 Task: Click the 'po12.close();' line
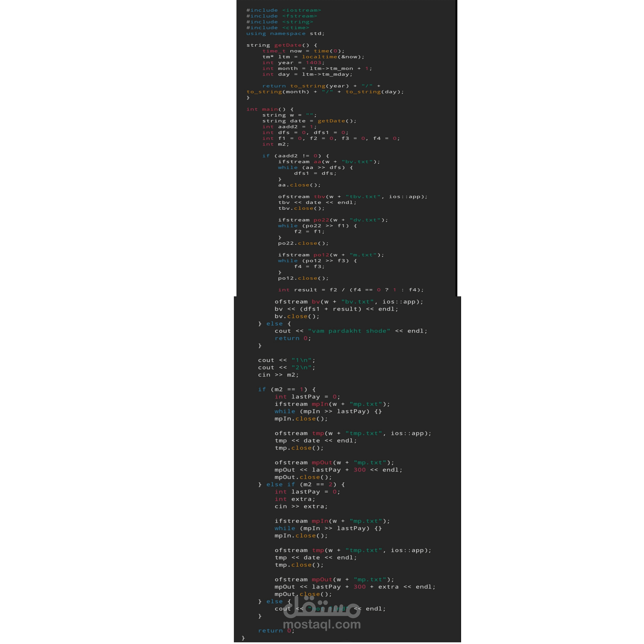(303, 279)
